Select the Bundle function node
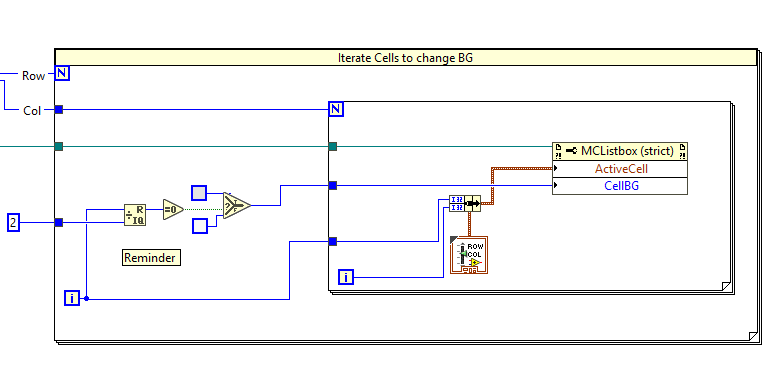This screenshot has width=776, height=388. (465, 203)
